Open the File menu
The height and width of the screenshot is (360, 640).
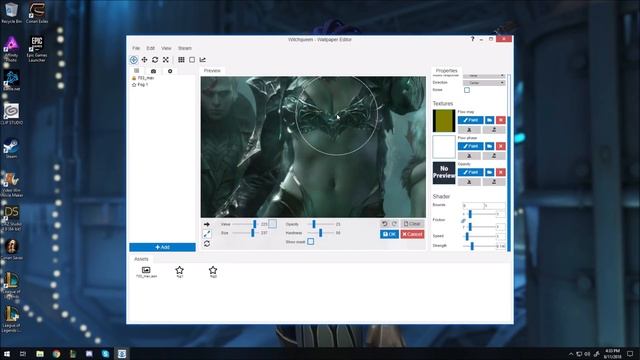pyautogui.click(x=136, y=48)
